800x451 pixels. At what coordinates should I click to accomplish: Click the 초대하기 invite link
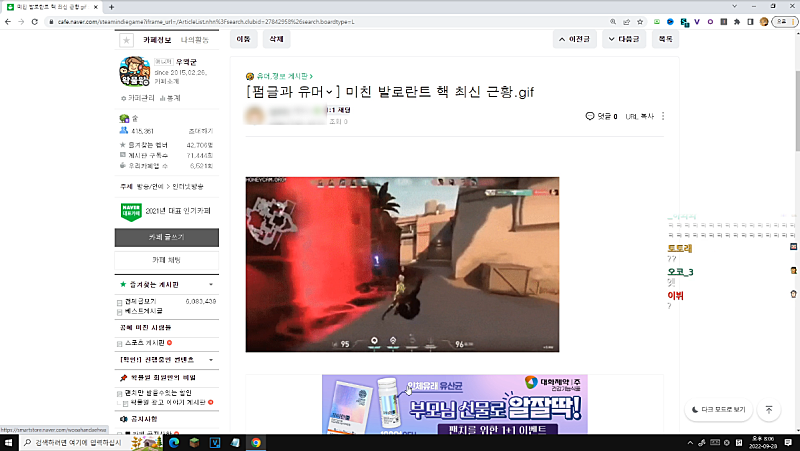tap(201, 131)
